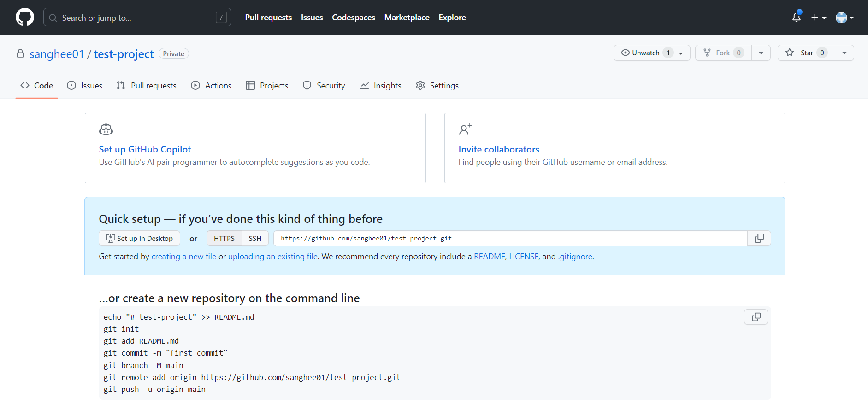Switch to the Settings tab
The width and height of the screenshot is (868, 409).
point(437,86)
